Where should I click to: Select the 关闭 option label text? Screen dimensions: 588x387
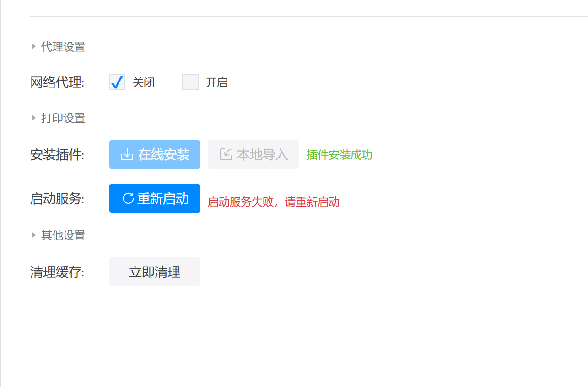[x=144, y=83]
